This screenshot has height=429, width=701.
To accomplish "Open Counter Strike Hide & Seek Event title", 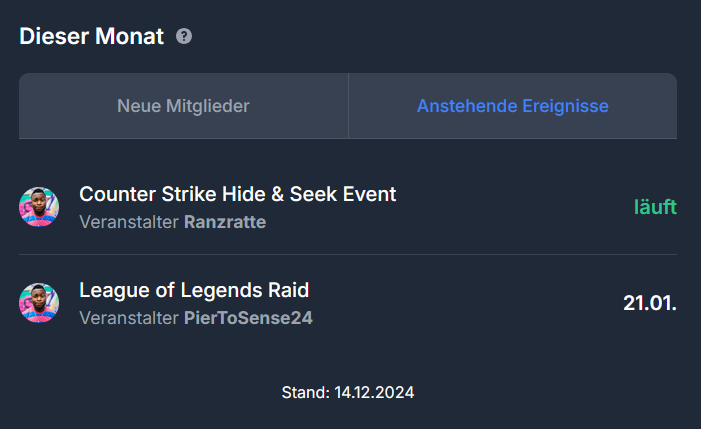I will point(238,194).
